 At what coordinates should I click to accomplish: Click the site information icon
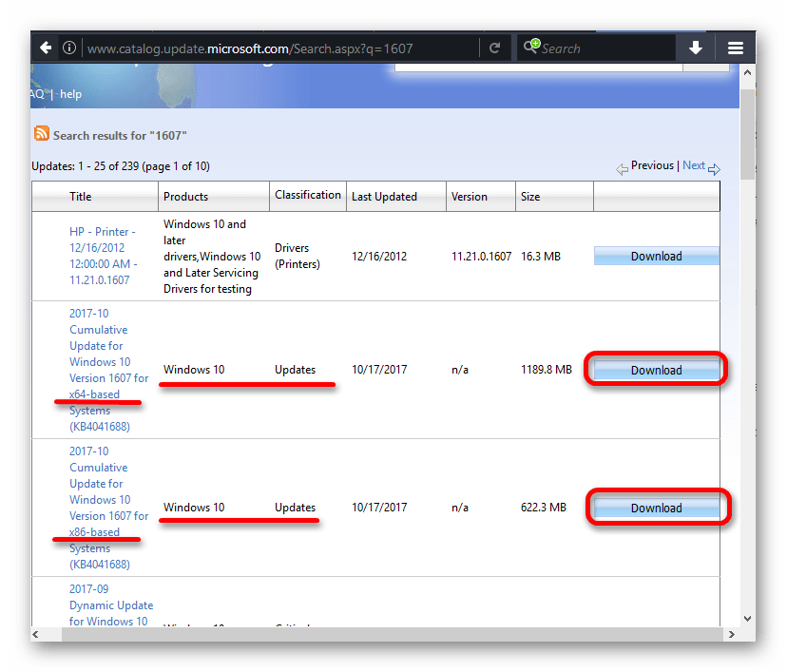coord(70,48)
